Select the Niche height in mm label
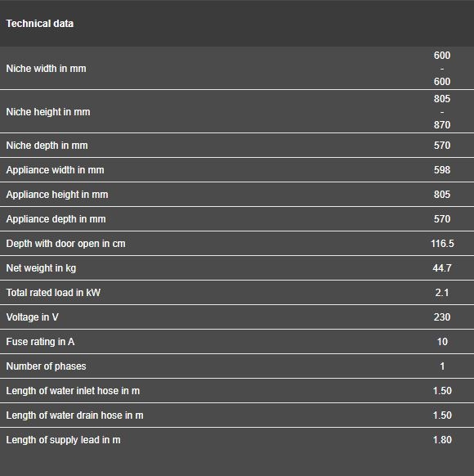 point(48,112)
